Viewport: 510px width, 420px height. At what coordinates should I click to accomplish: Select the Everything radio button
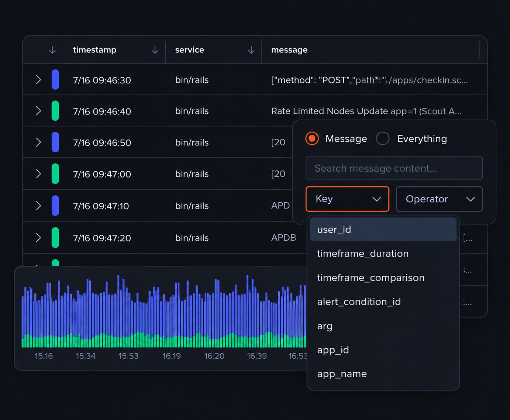[x=383, y=138]
